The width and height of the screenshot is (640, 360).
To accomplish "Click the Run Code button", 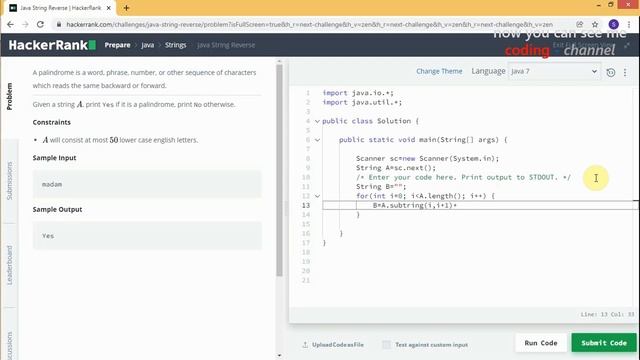I will pos(540,343).
